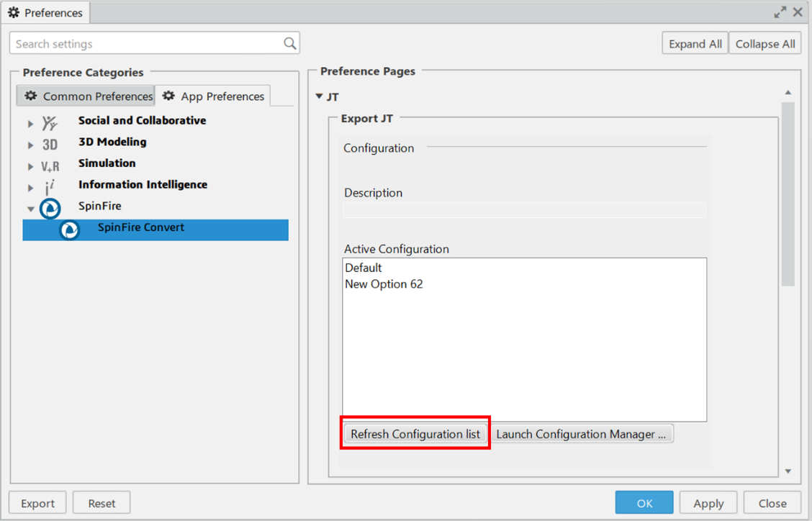Screen dimensions: 812x521
Task: Select the Default configuration entry
Action: [363, 268]
